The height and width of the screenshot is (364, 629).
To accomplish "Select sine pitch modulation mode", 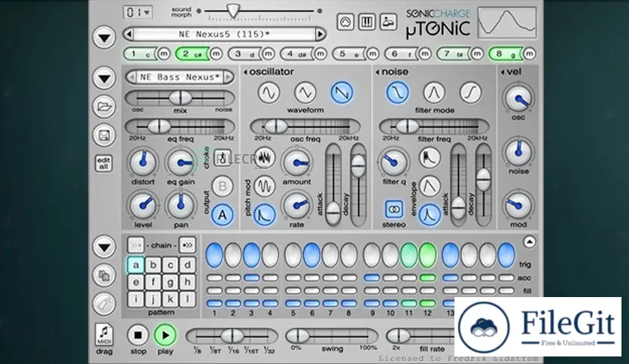I will coord(264,187).
